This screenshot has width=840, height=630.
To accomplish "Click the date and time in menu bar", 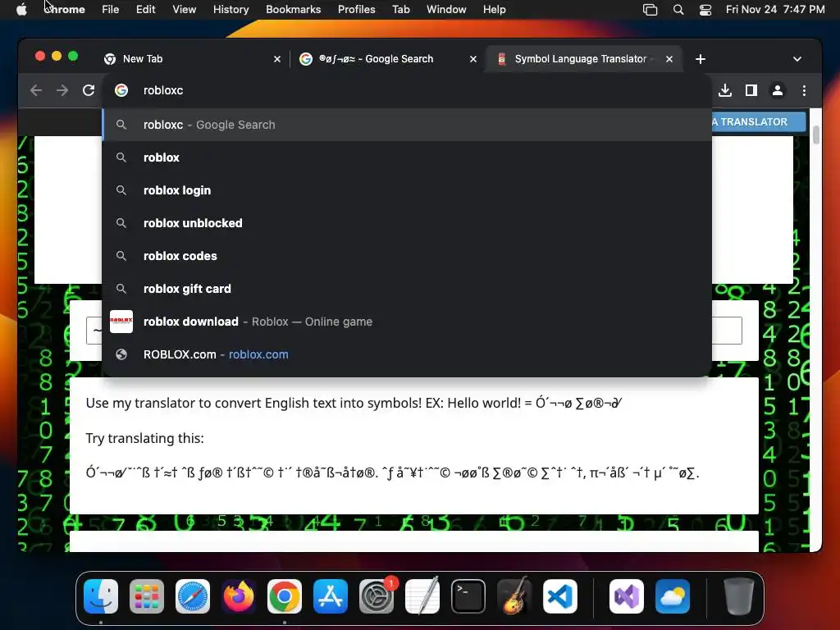I will [x=775, y=9].
